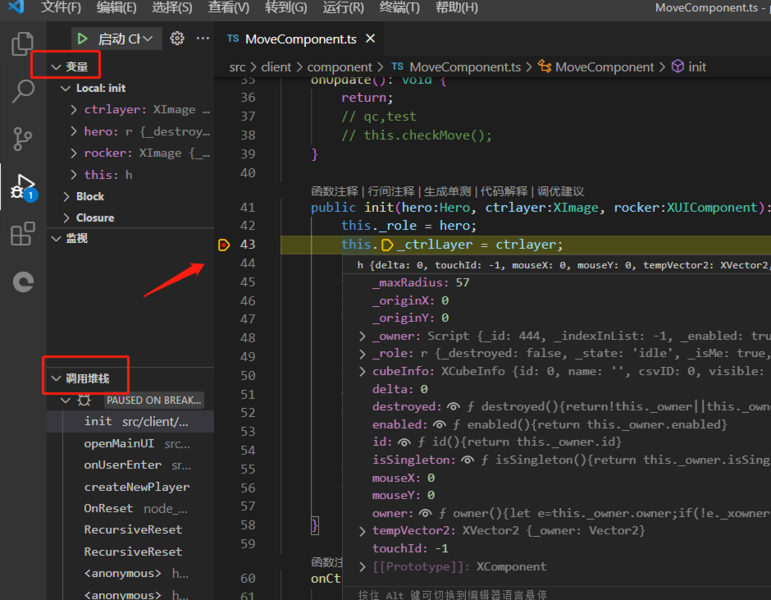Viewport: 771px width, 600px height.
Task: Click 生成单测 code lens link
Action: 447,191
